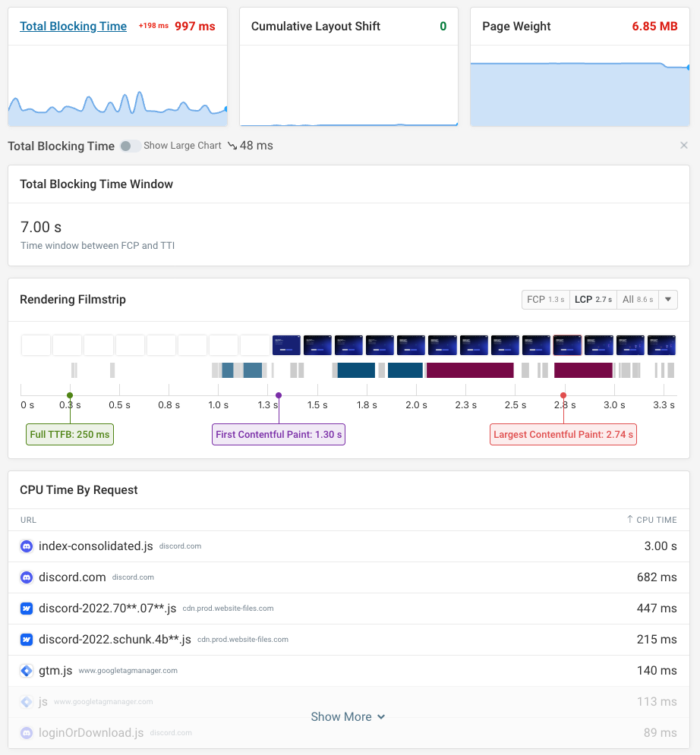
Task: Select the FCP filmstrip view
Action: pos(545,299)
